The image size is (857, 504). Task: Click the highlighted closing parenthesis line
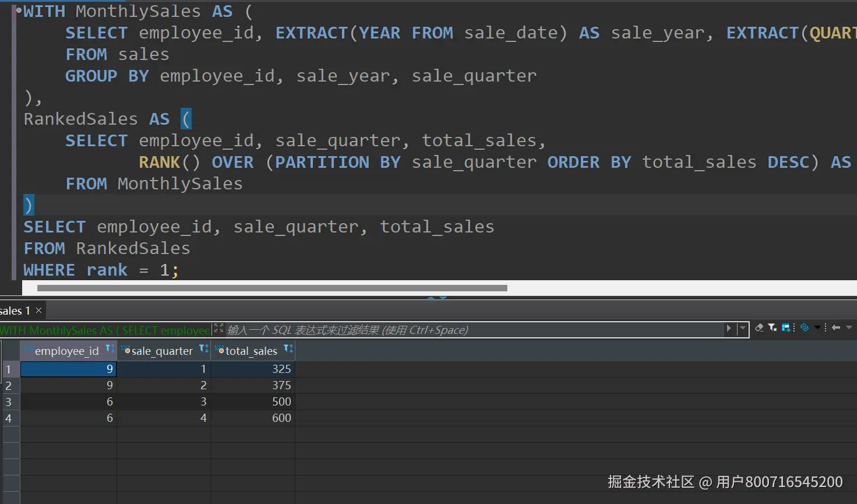point(29,205)
